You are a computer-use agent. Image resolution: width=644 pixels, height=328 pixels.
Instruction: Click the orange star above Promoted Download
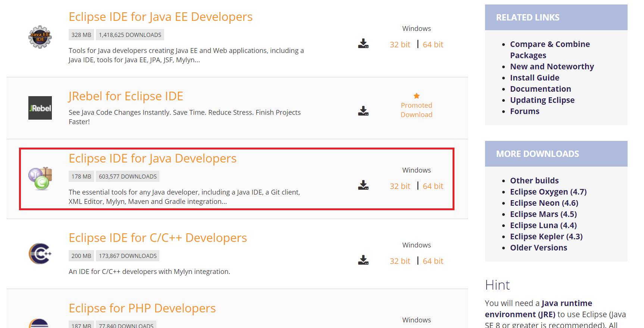[x=417, y=96]
